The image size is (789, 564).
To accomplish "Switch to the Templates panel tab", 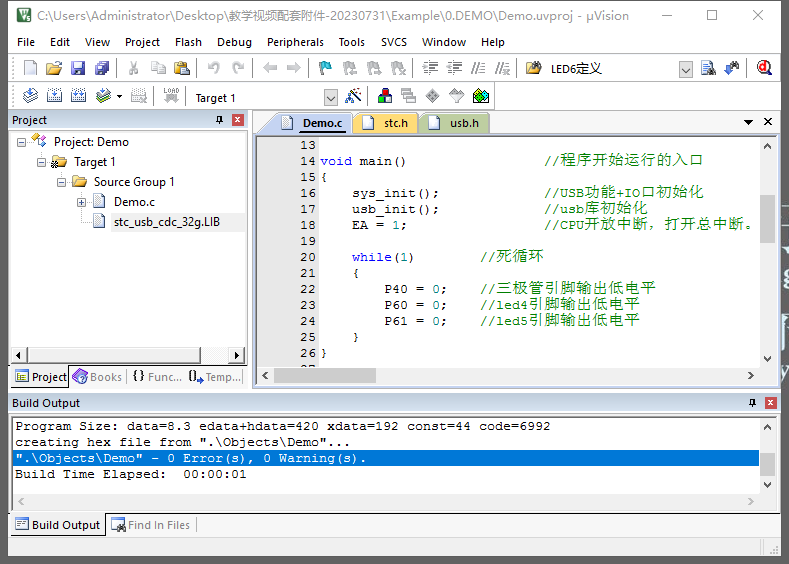I will tap(215, 377).
